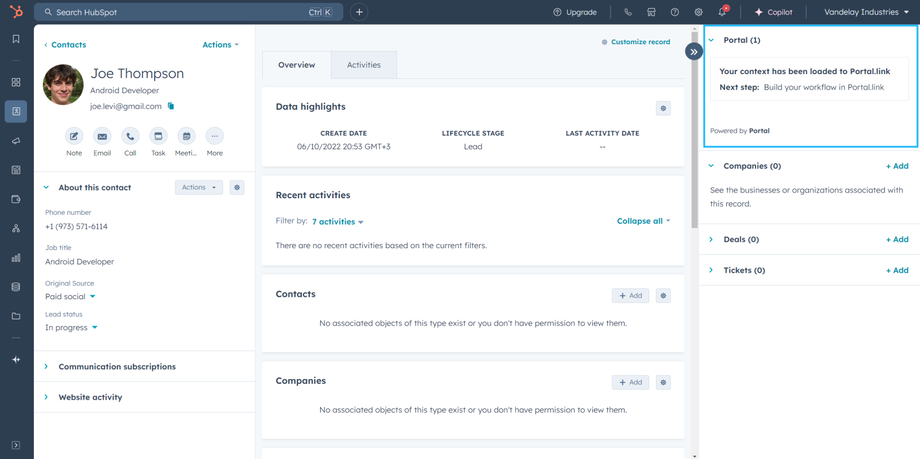Open the 7 activities filter dropdown
The width and height of the screenshot is (920, 459).
pyautogui.click(x=338, y=222)
